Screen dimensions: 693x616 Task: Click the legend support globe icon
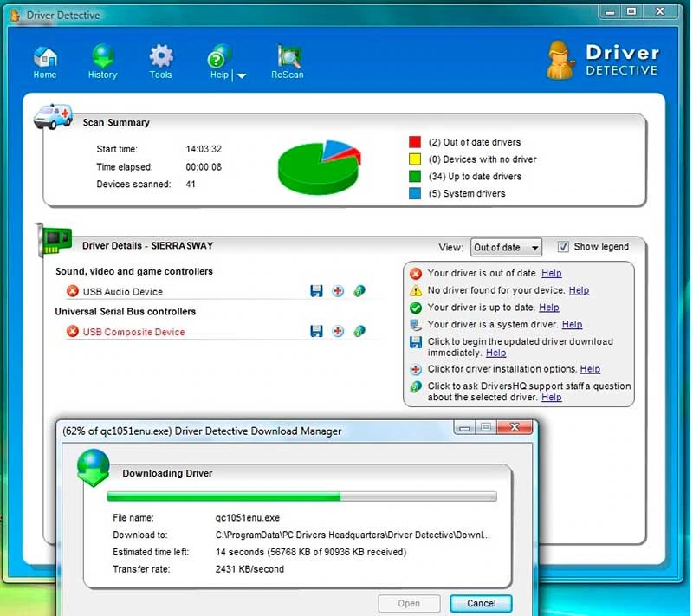point(416,386)
